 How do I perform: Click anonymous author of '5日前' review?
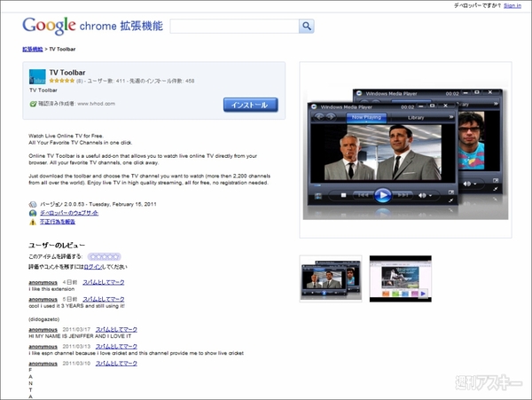[x=43, y=300]
